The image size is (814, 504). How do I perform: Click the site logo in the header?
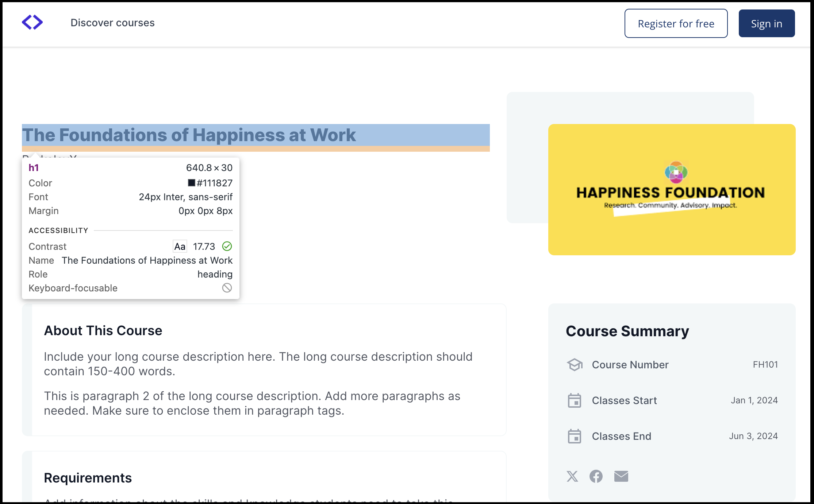pos(32,22)
